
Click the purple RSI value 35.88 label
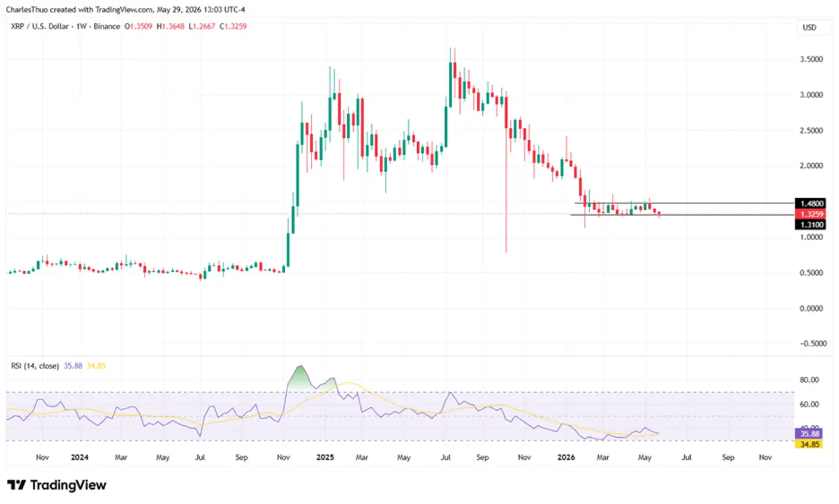[x=73, y=365]
